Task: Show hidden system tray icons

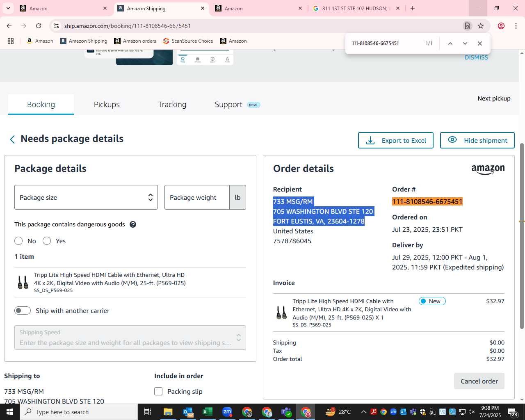Action: pyautogui.click(x=364, y=412)
